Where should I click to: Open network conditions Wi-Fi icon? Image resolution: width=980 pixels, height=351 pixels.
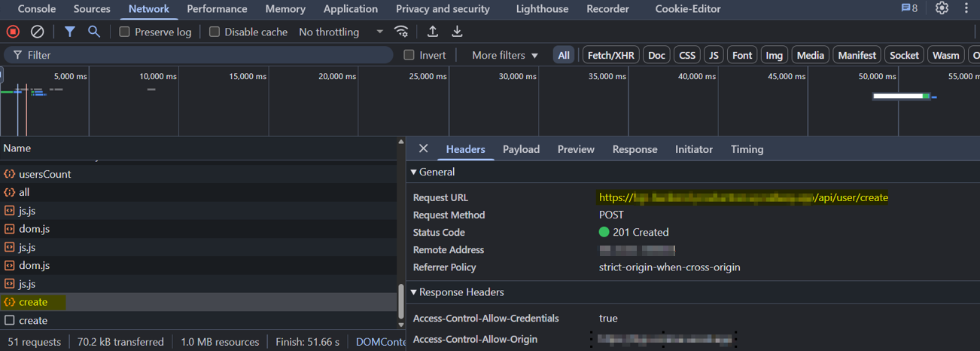[402, 32]
